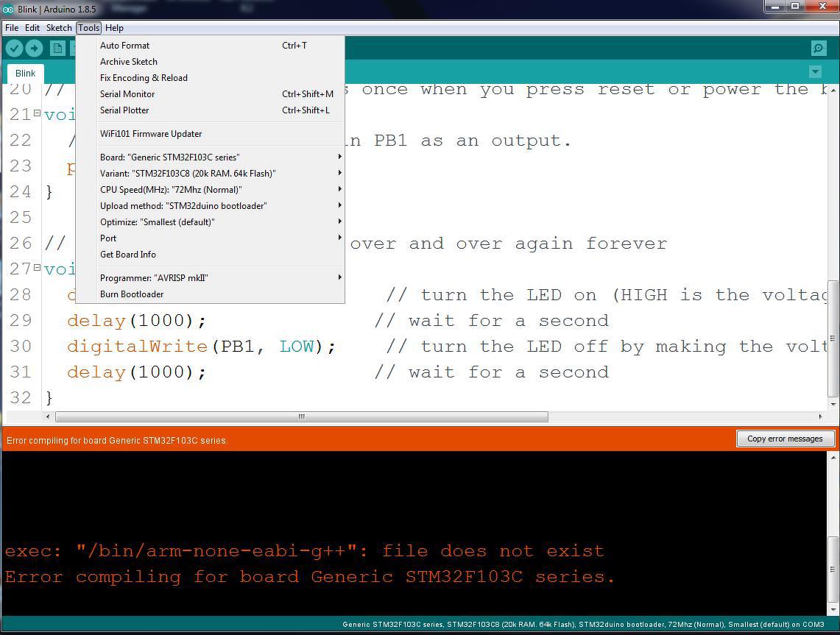Collapse the fold marker on line 27
The image size is (840, 635).
[37, 267]
